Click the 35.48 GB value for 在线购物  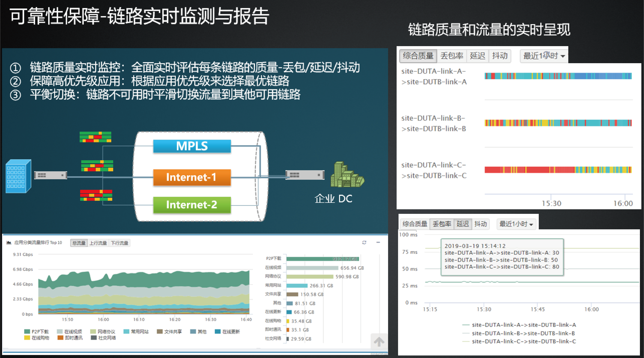pyautogui.click(x=301, y=321)
